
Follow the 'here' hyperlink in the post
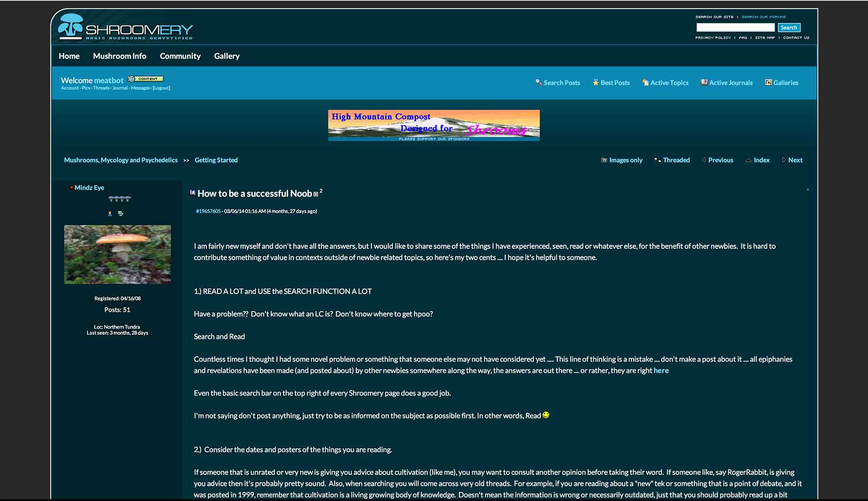coord(661,370)
